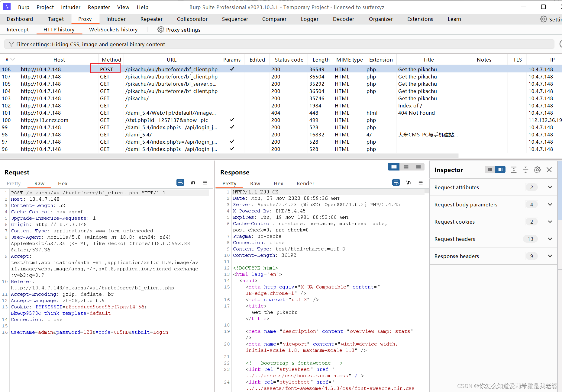Dock Inspector layout to the left option
The image size is (562, 392).
pyautogui.click(x=490, y=170)
